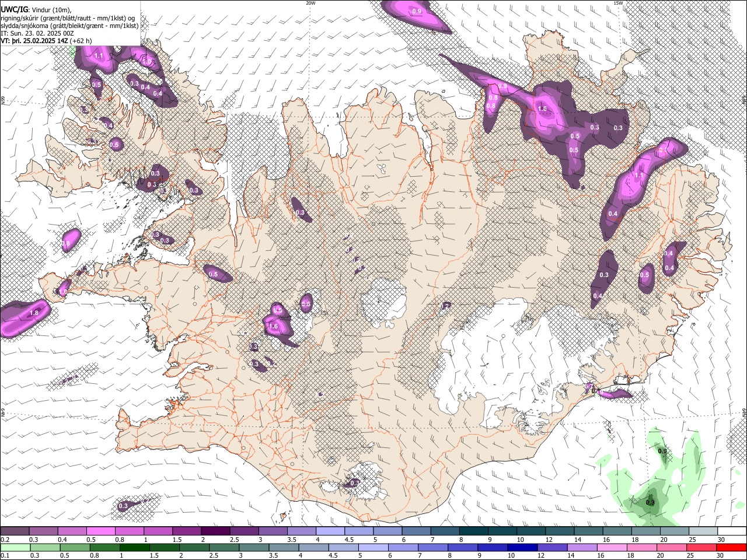The width and height of the screenshot is (747, 560).
Task: Click the 0.9 value in the green rain area
Action: click(x=662, y=451)
